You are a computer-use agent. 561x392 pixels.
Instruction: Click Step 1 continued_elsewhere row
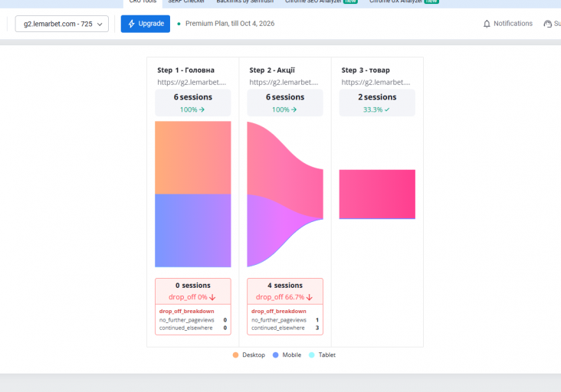193,328
